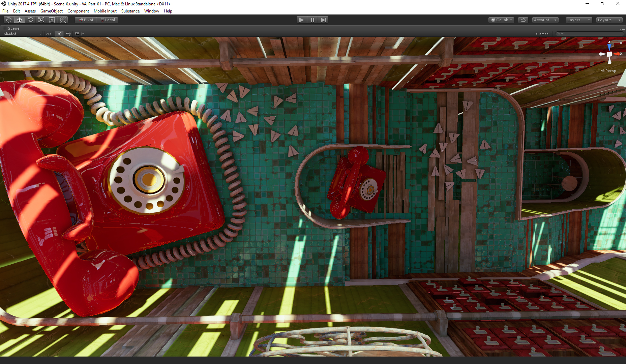Toggle scene audio speaker icon
The width and height of the screenshot is (626, 364).
[x=68, y=34]
